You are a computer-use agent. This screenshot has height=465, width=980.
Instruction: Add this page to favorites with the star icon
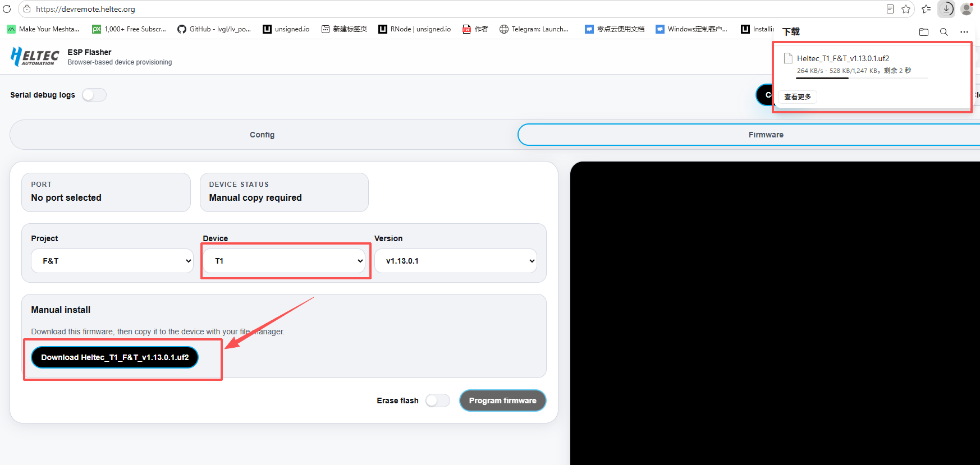tap(906, 9)
